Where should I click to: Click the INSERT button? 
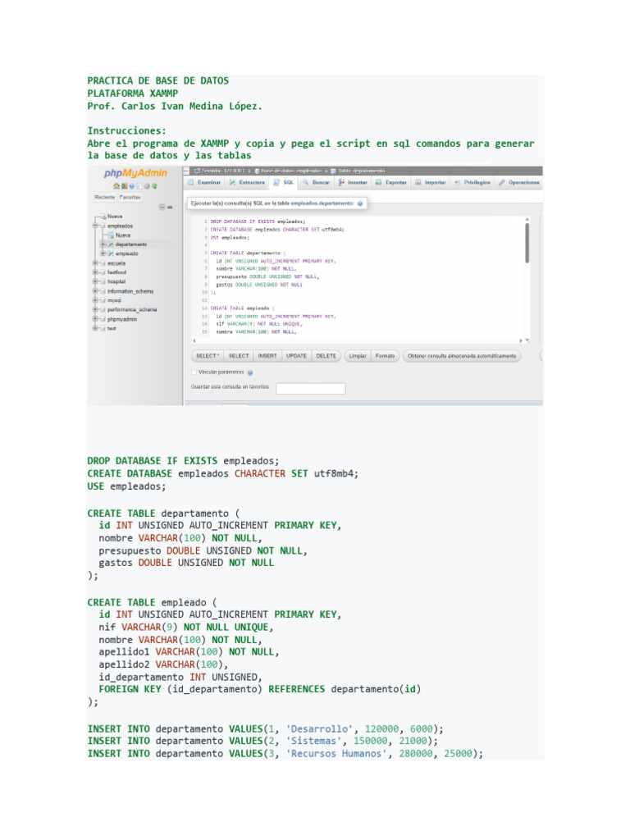click(x=267, y=356)
